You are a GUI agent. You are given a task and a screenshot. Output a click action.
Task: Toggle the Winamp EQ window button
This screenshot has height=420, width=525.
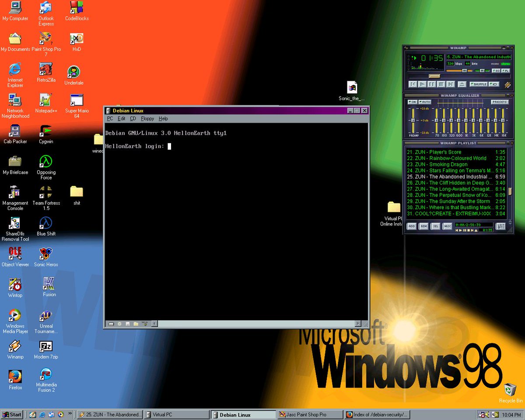click(496, 70)
